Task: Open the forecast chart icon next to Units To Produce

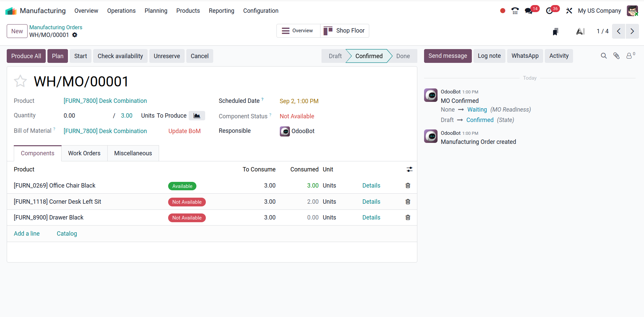Action: coord(197,116)
